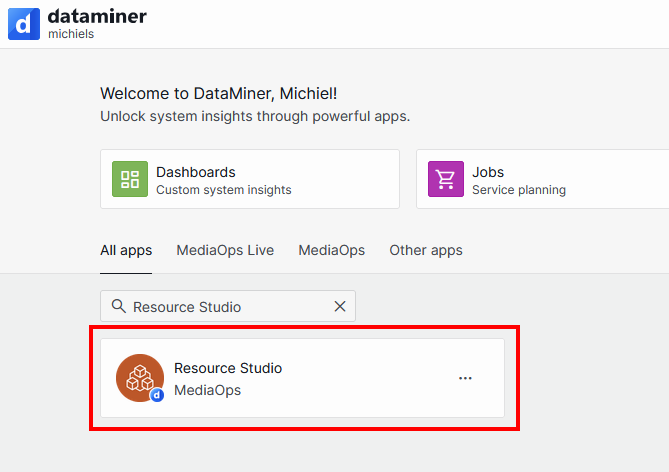Image resolution: width=669 pixels, height=472 pixels.
Task: Open the Dashboards card
Action: point(250,179)
